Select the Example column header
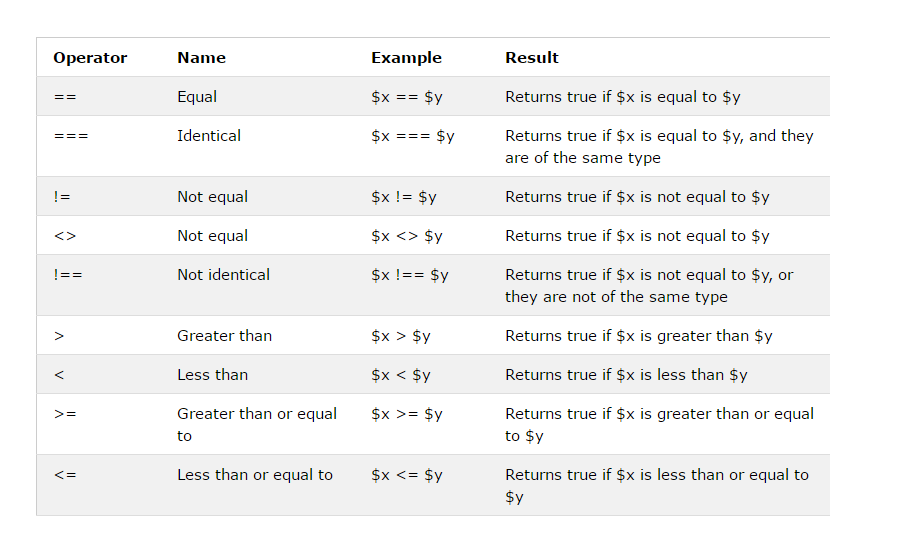This screenshot has width=923, height=558. [x=406, y=58]
